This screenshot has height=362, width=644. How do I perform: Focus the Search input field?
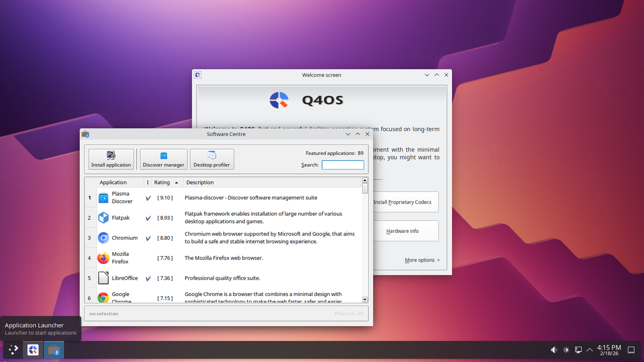[343, 165]
